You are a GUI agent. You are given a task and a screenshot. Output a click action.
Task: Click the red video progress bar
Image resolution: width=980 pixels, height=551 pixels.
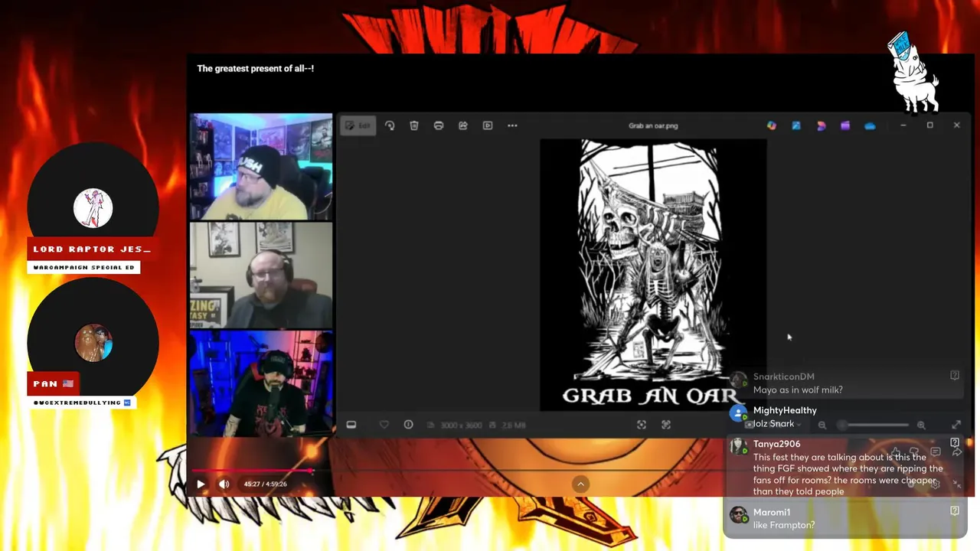coord(252,471)
